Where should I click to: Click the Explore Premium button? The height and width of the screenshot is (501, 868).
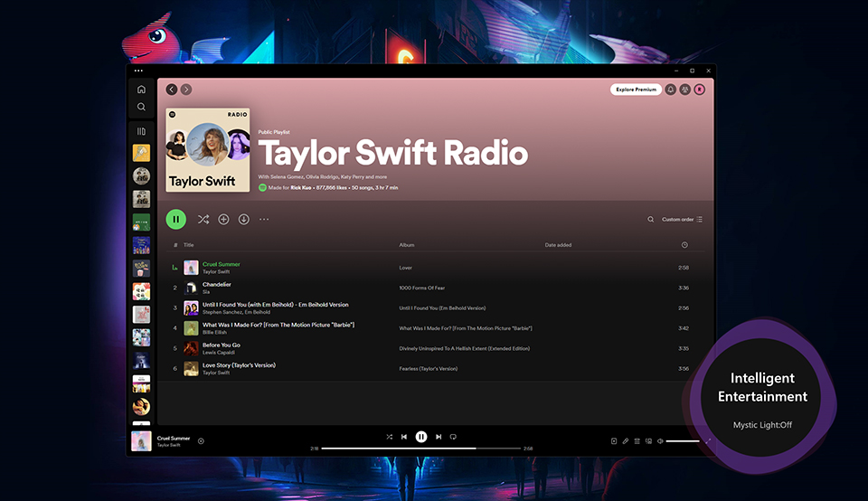pos(636,90)
